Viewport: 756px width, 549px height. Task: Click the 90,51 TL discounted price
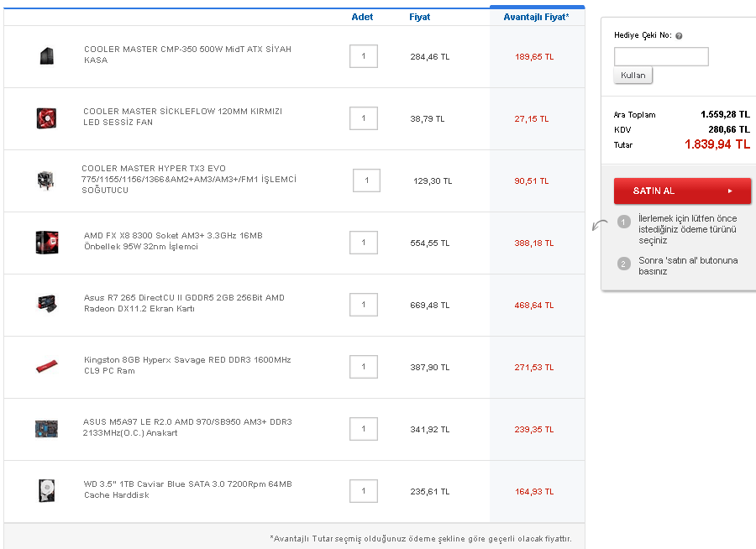tap(532, 181)
